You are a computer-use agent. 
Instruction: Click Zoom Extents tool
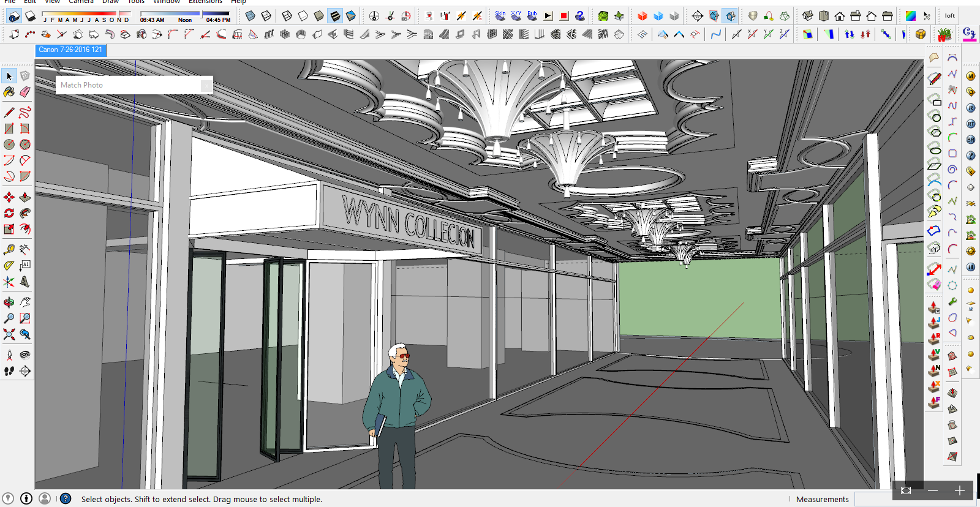coord(9,334)
